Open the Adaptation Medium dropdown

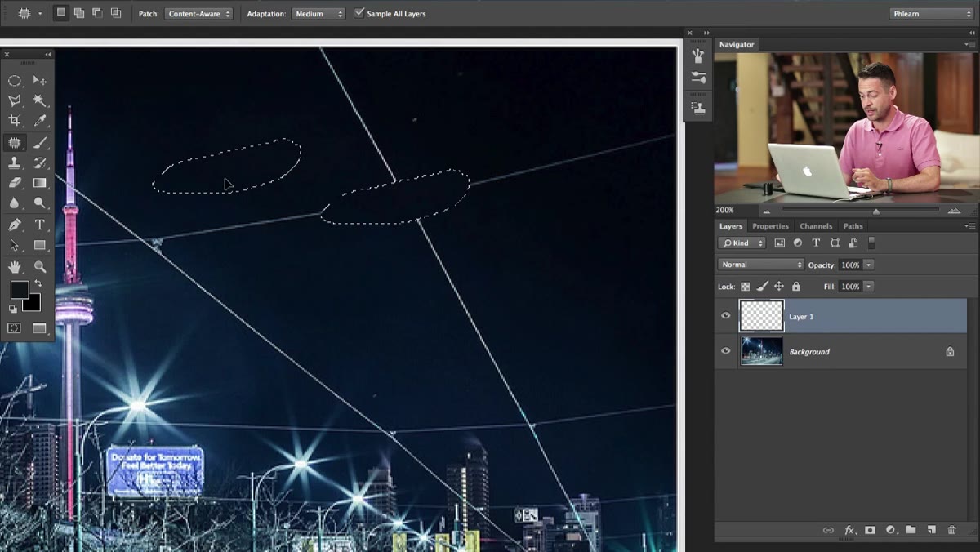pos(318,14)
